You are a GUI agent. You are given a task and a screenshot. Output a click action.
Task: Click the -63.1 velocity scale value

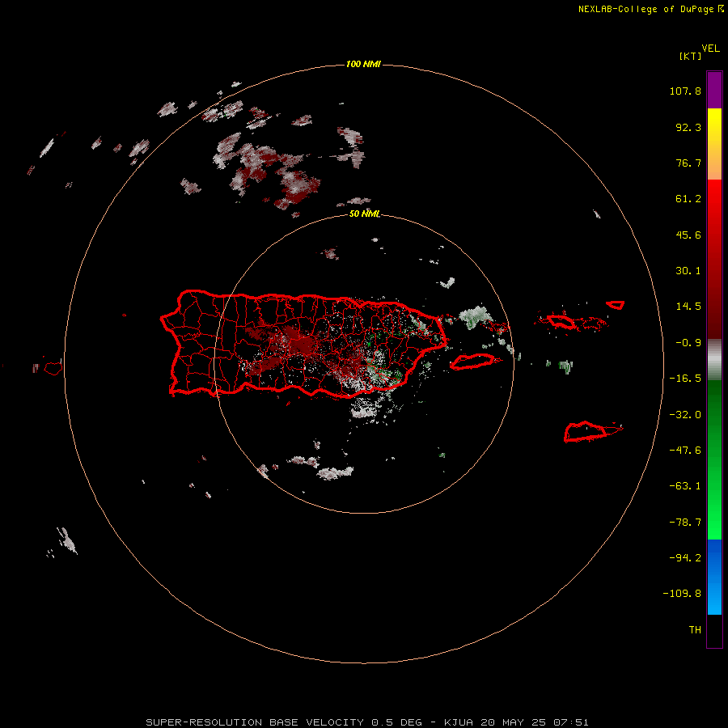click(685, 486)
